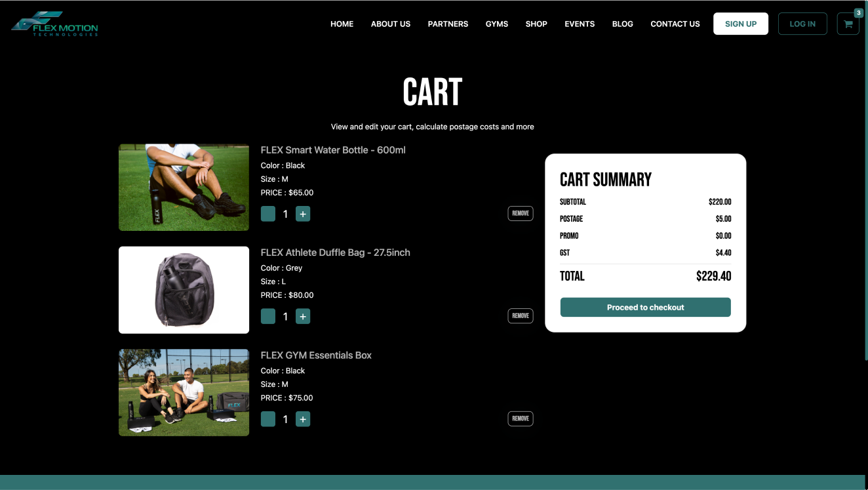The height and width of the screenshot is (490, 868).
Task: Remove the Athlete Duffle Bag from cart
Action: (520, 316)
